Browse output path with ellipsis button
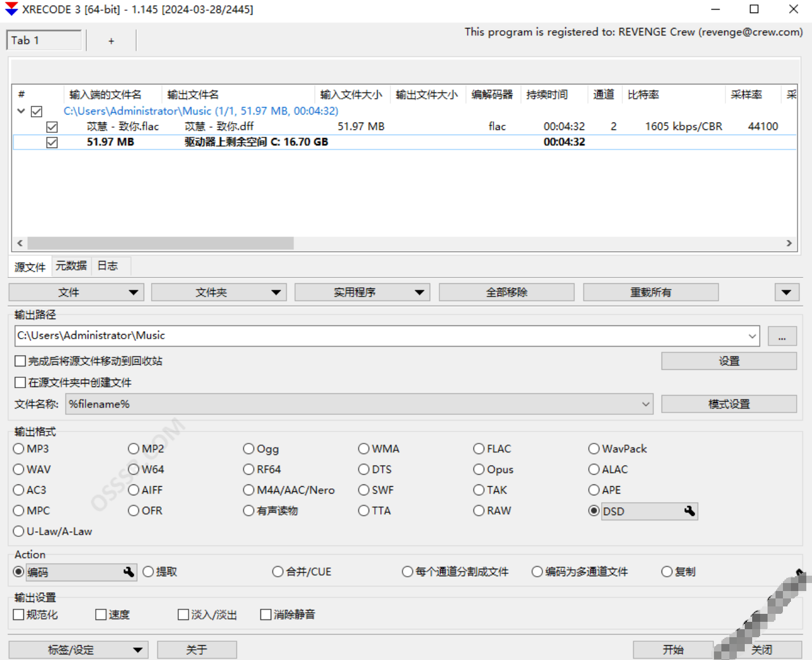Image resolution: width=812 pixels, height=660 pixels. click(x=782, y=336)
